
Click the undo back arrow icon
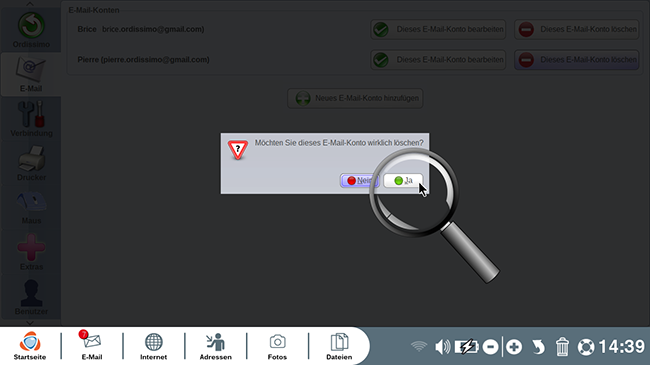538,346
